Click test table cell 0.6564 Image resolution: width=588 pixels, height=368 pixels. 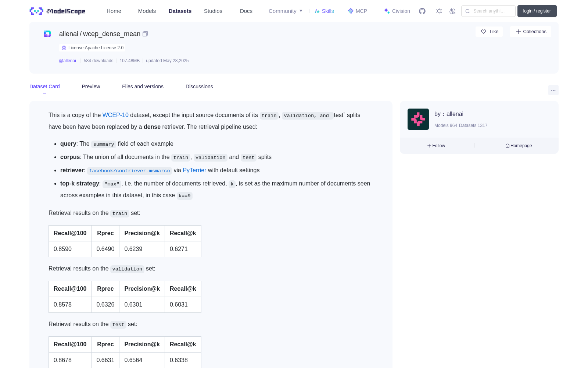coord(142,360)
